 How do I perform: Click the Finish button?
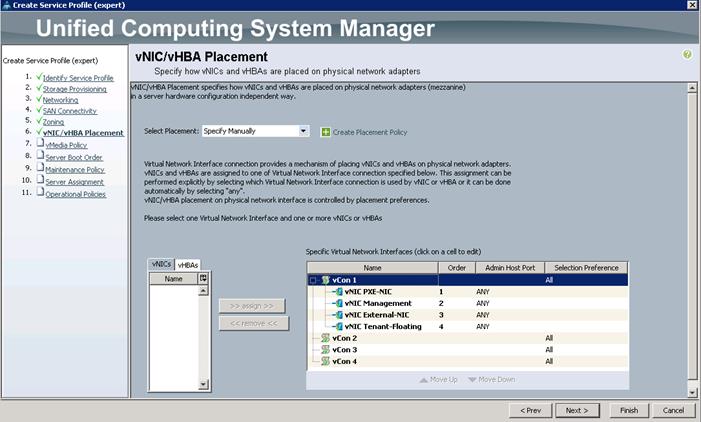pyautogui.click(x=629, y=410)
